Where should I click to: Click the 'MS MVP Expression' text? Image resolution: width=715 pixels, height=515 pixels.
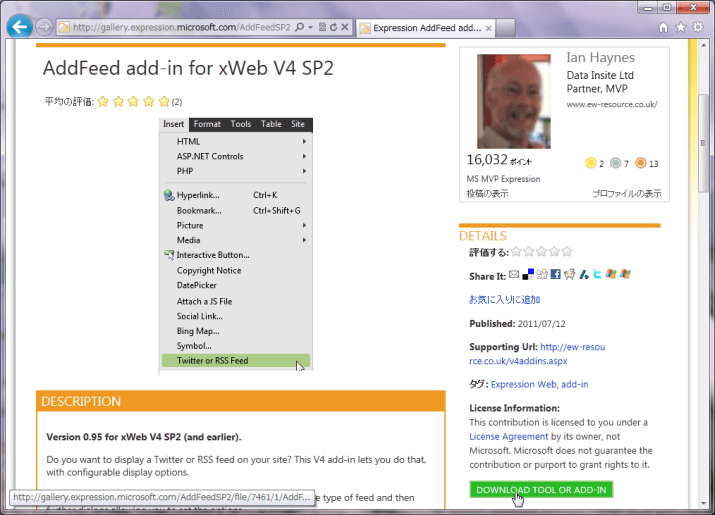(x=503, y=179)
